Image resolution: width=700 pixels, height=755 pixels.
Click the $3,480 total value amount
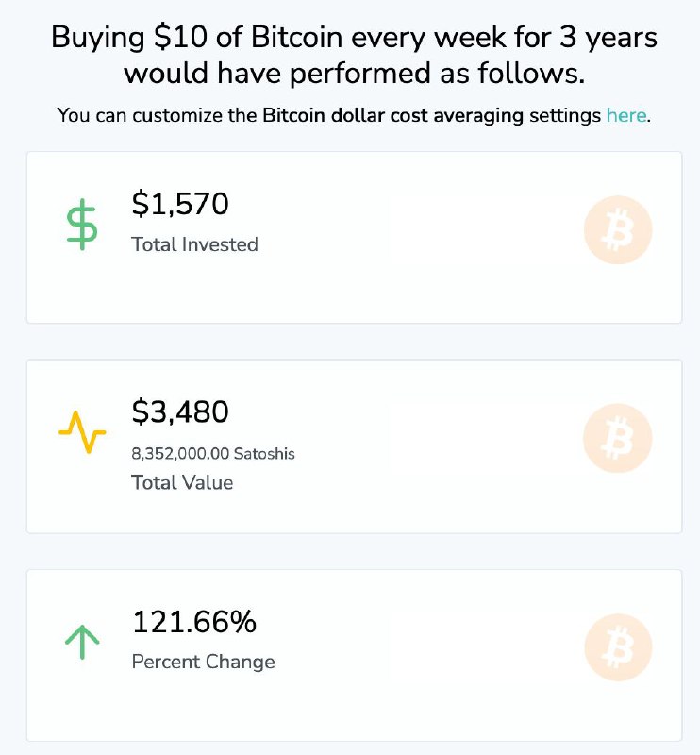coord(180,411)
